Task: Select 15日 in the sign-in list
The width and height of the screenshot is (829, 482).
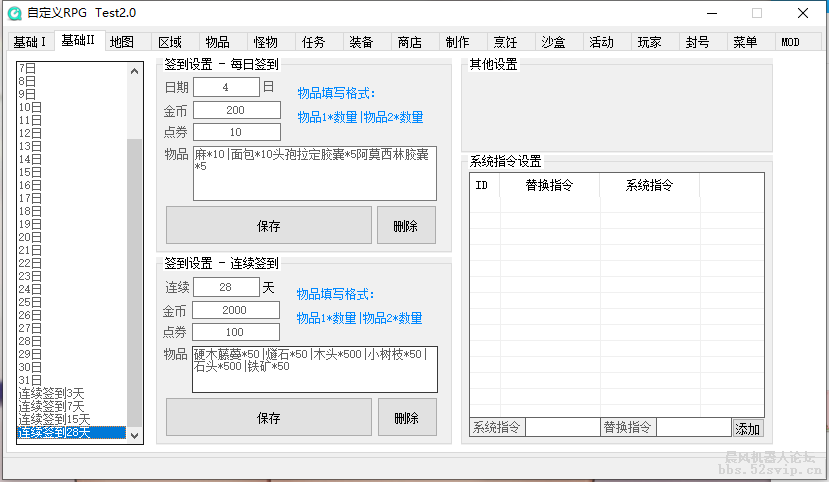Action: [x=31, y=172]
